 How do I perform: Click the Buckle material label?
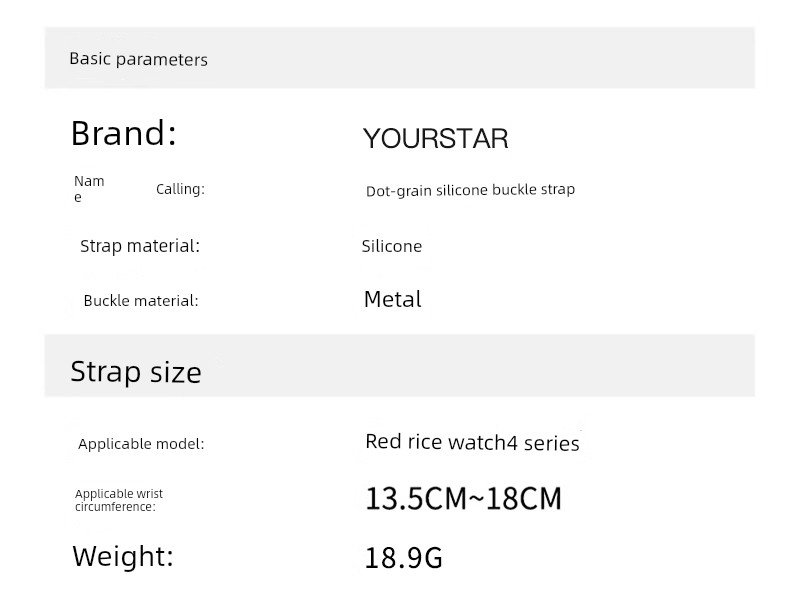pos(141,301)
